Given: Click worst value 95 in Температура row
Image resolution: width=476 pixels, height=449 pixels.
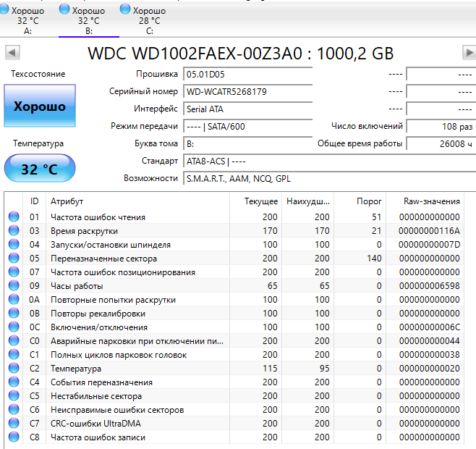Looking at the screenshot, I should [x=324, y=369].
